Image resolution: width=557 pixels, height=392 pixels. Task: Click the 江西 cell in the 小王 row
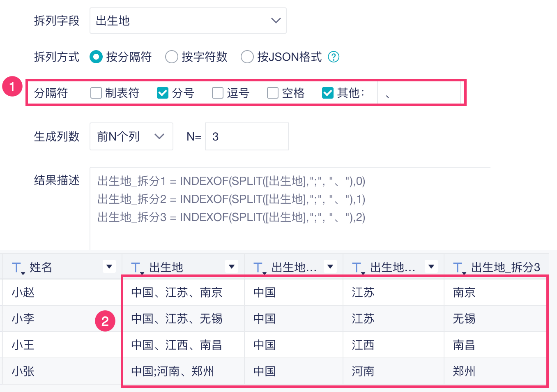coord(394,345)
